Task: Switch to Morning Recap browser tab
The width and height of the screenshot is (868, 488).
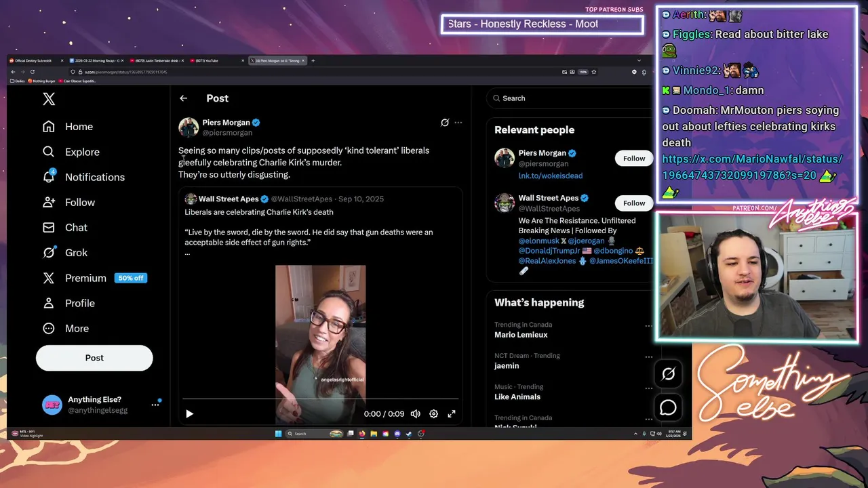Action: pos(97,61)
